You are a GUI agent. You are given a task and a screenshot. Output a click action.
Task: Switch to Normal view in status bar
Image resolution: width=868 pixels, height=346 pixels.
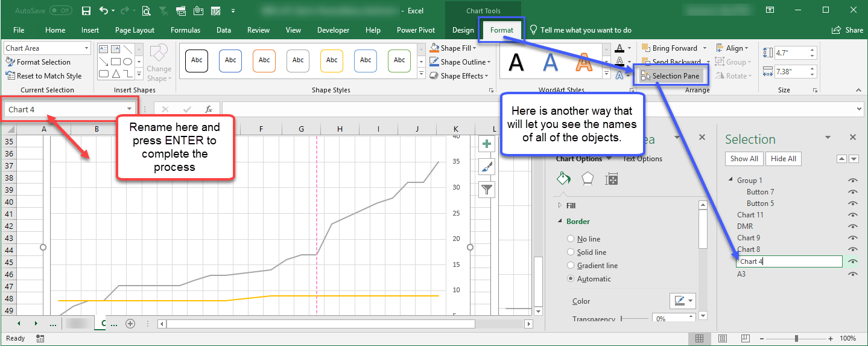(x=699, y=338)
